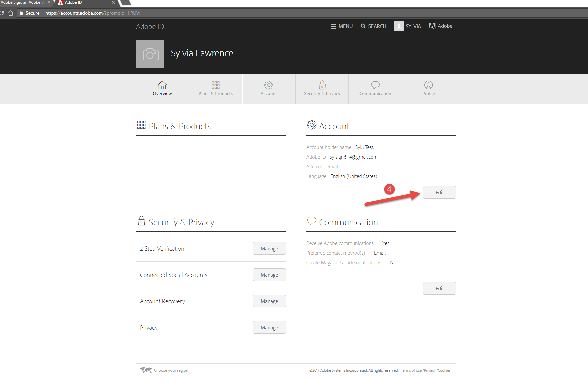Click the Adobe wordmark in the header

(445, 26)
